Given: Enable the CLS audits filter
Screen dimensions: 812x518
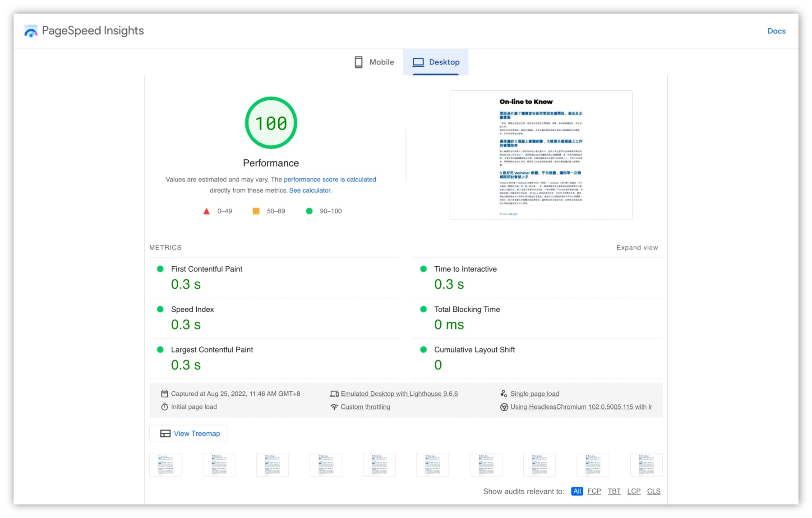Looking at the screenshot, I should [x=654, y=491].
